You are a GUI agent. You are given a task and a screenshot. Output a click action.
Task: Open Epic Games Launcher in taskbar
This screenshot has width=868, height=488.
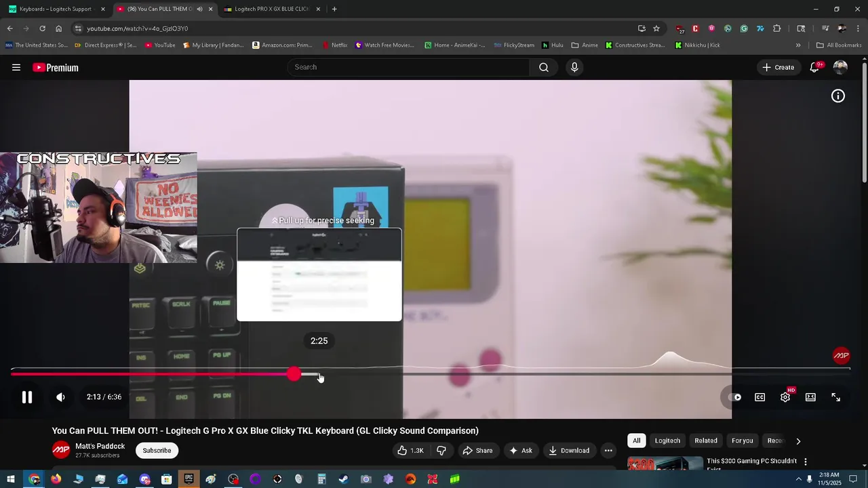pyautogui.click(x=189, y=479)
